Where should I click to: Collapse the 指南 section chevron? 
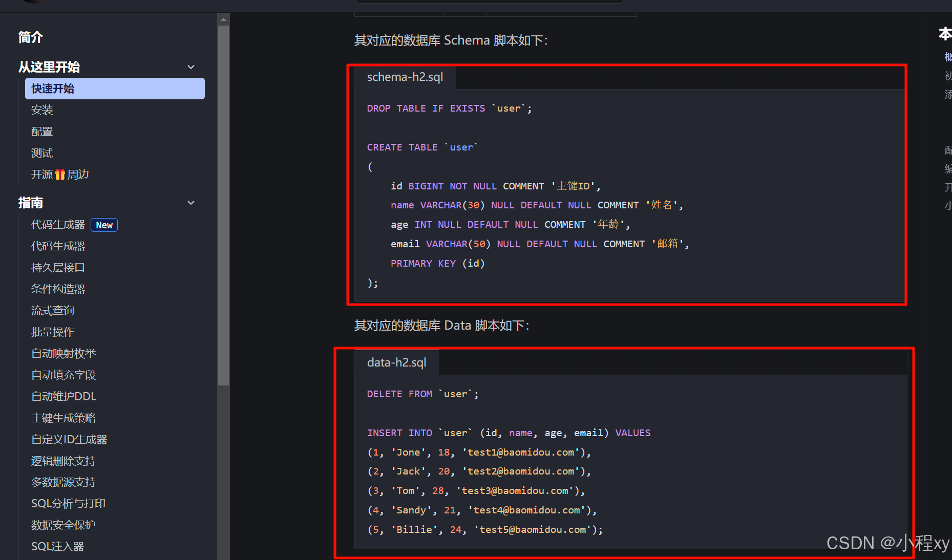pos(191,203)
